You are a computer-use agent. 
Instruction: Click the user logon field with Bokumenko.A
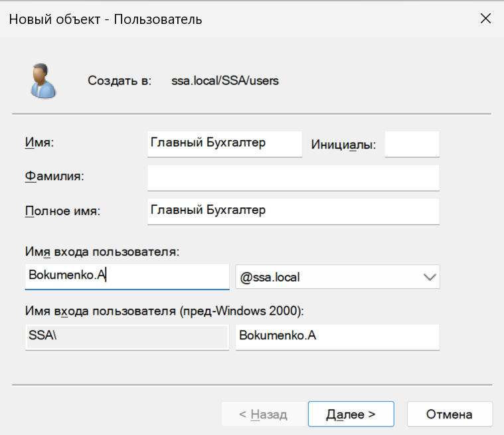[127, 276]
